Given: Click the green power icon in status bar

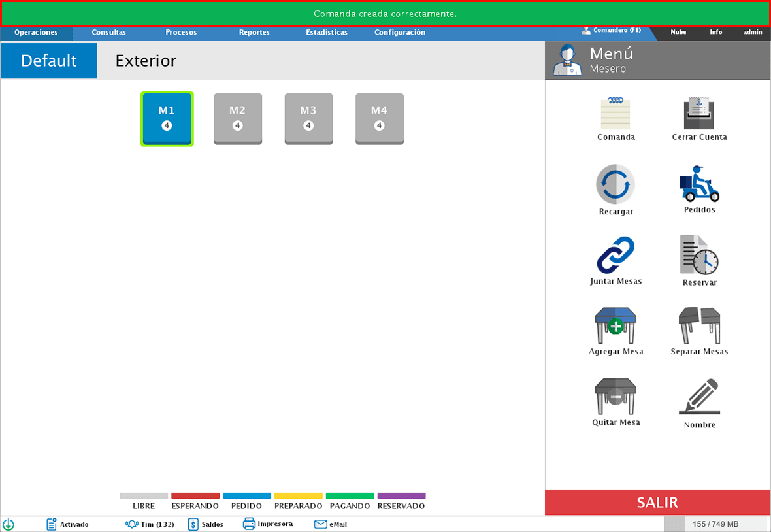Looking at the screenshot, I should click(x=8, y=524).
